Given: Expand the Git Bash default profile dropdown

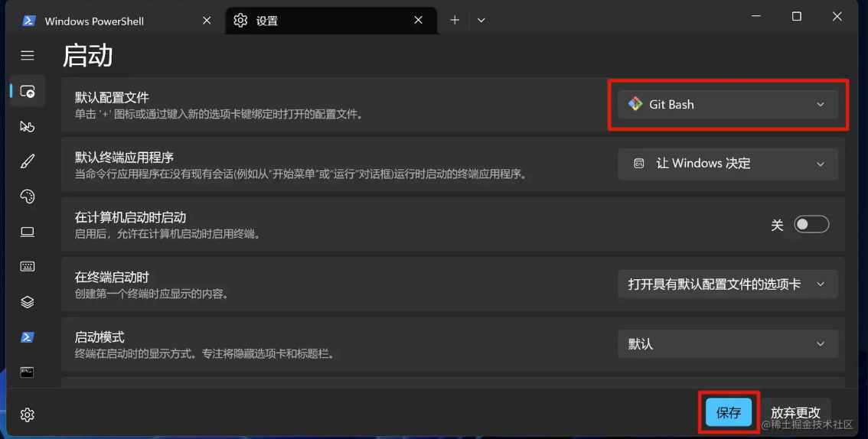Looking at the screenshot, I should tap(727, 105).
